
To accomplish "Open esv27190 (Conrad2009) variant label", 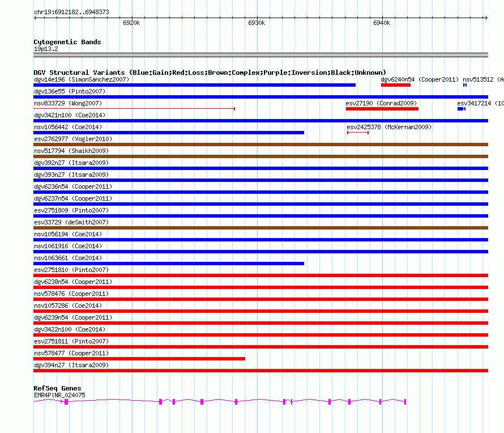I will (x=381, y=103).
